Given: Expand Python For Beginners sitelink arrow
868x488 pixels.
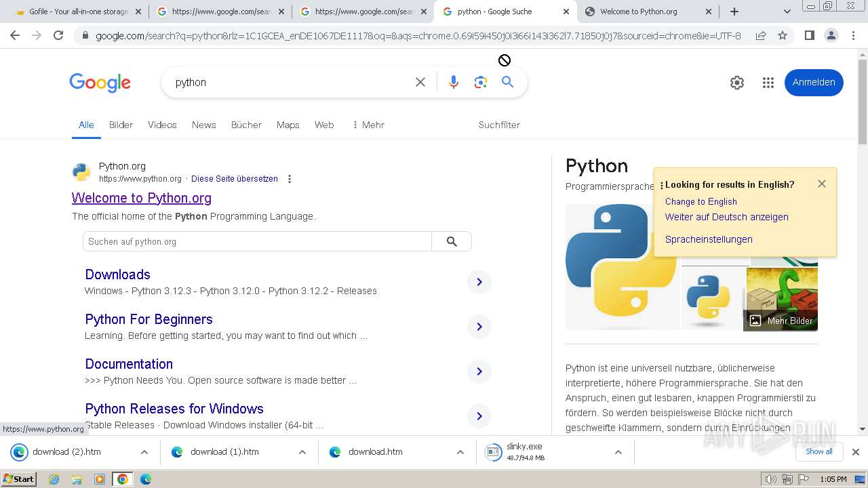Looking at the screenshot, I should 479,327.
